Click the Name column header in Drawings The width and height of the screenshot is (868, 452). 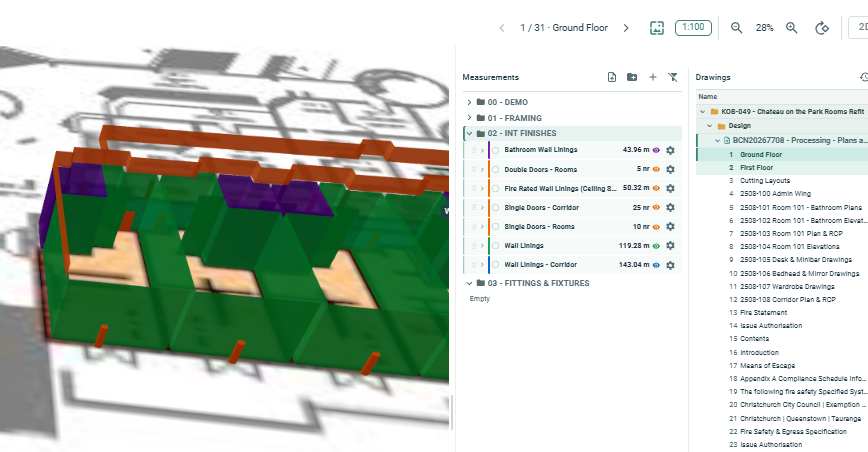pos(707,96)
